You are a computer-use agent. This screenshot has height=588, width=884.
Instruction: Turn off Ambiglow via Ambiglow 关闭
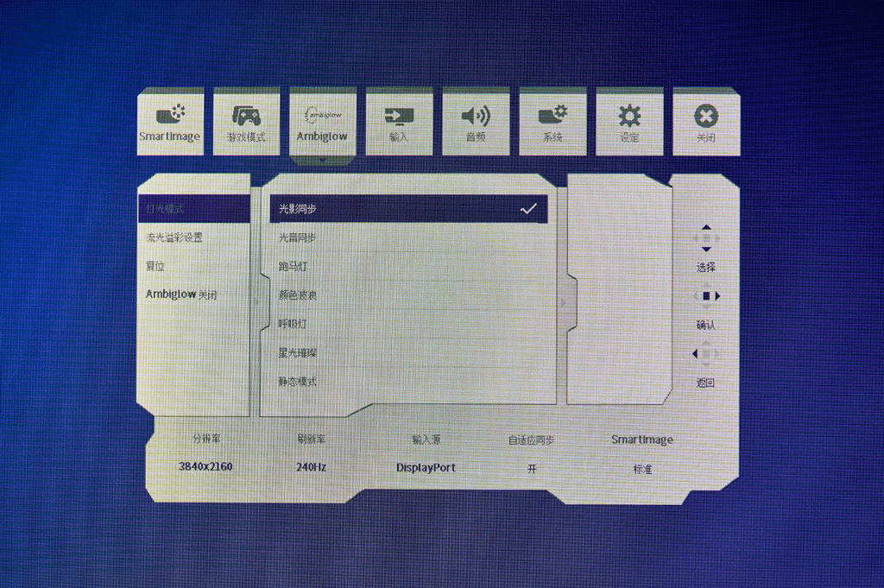[181, 294]
